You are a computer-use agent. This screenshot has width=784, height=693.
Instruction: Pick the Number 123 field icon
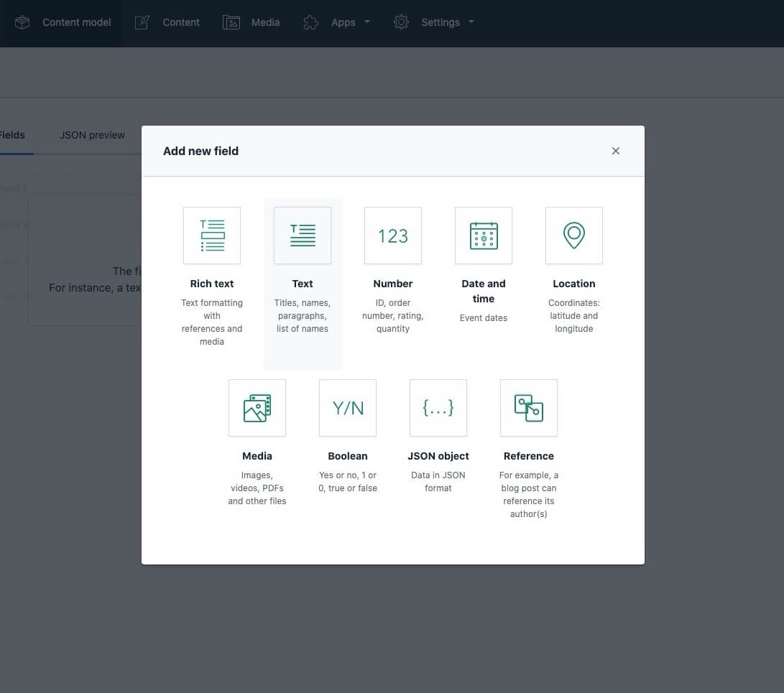392,236
